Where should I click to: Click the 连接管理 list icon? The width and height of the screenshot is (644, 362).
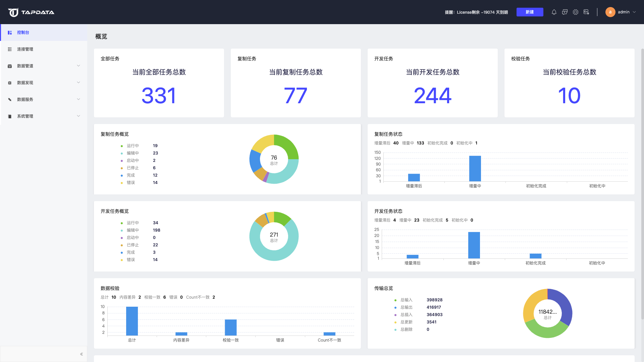pyautogui.click(x=9, y=49)
